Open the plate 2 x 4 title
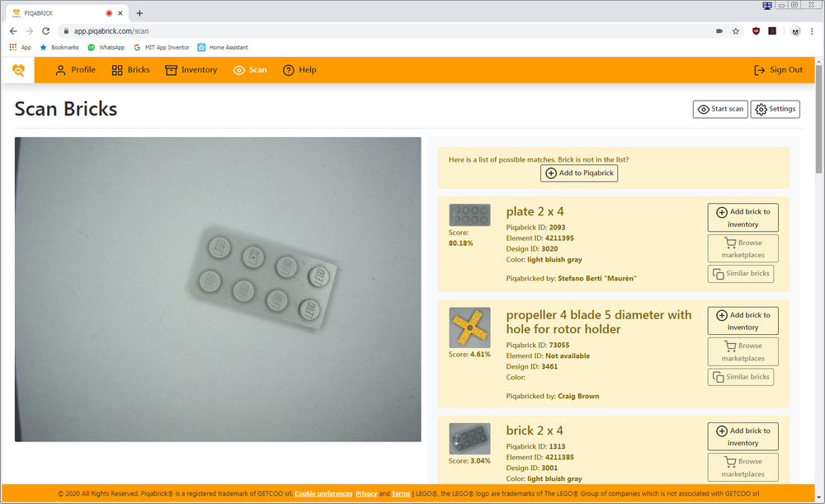 (535, 211)
